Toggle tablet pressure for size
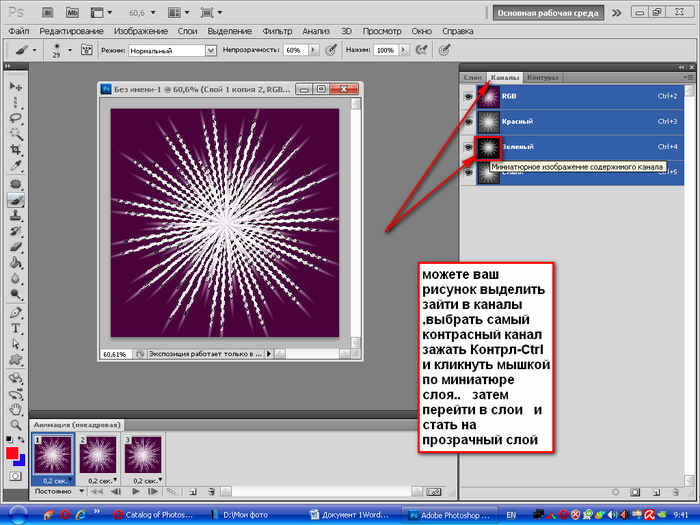Screen dimensions: 700x525 tap(443, 50)
